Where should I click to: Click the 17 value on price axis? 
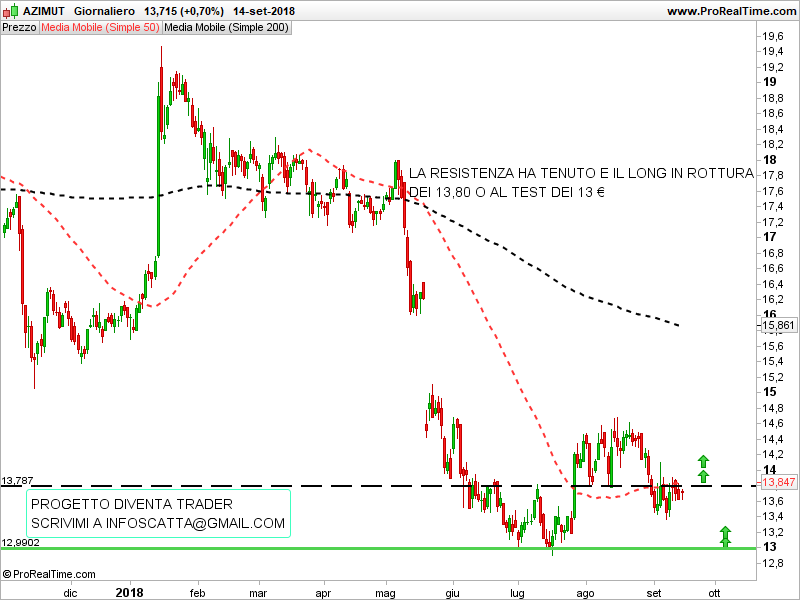[769, 237]
